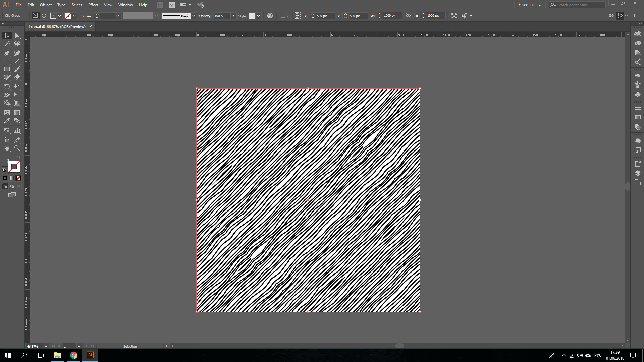Open the fill swatch dropdown arrow

[60, 16]
